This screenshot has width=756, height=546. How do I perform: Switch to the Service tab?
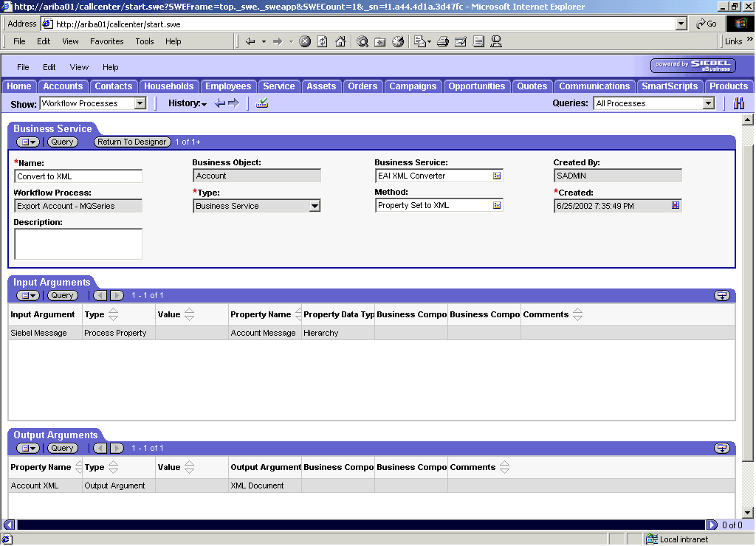278,86
